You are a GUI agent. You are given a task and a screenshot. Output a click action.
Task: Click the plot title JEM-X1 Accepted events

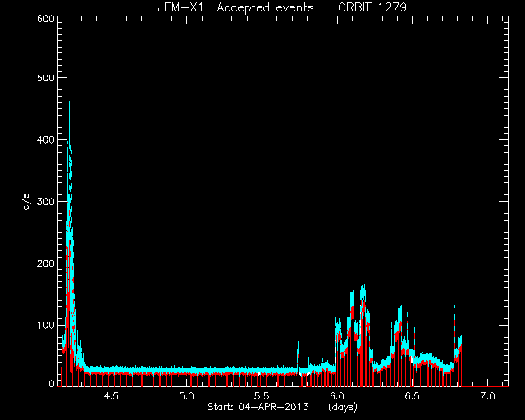235,7
